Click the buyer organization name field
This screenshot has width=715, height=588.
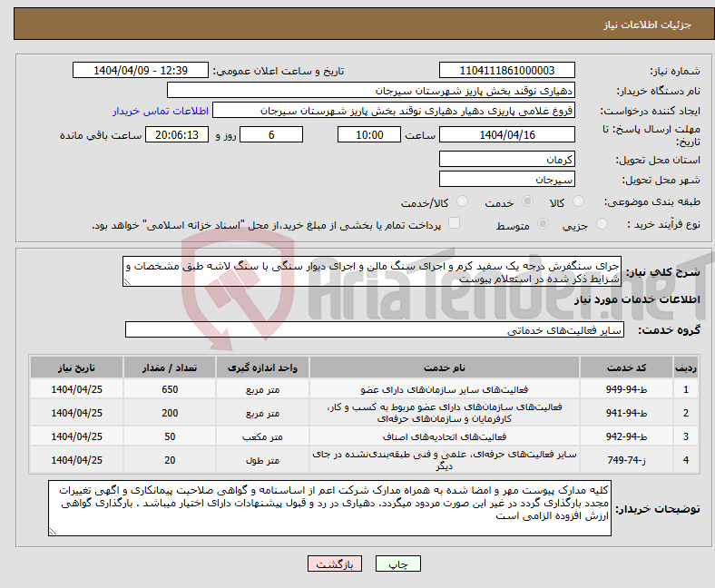(x=371, y=91)
